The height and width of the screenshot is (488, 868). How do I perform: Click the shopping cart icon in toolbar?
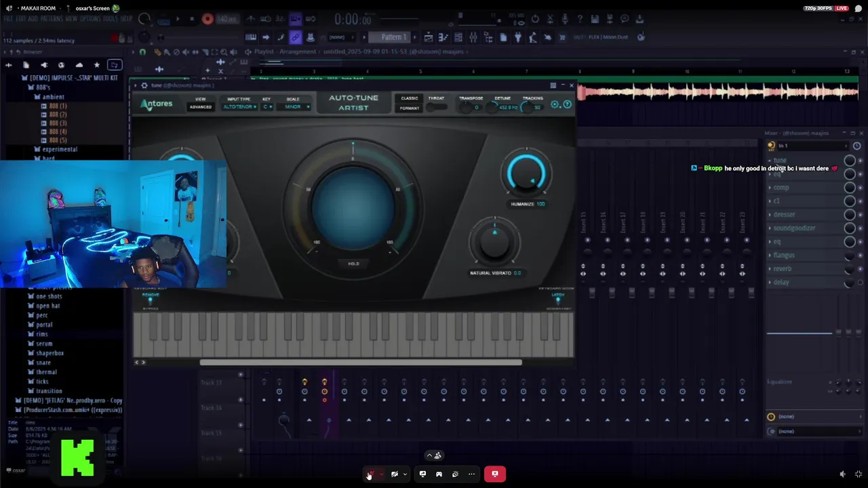pos(562,37)
